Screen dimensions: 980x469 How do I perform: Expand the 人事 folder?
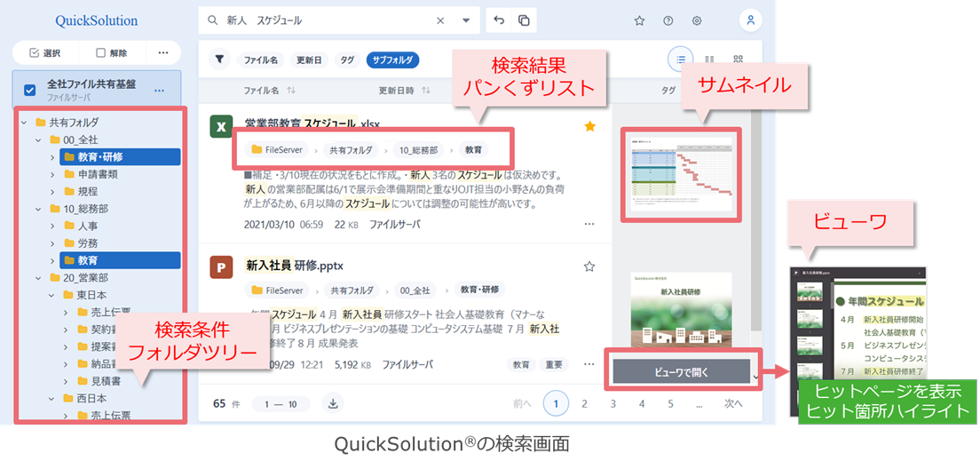pyautogui.click(x=52, y=226)
